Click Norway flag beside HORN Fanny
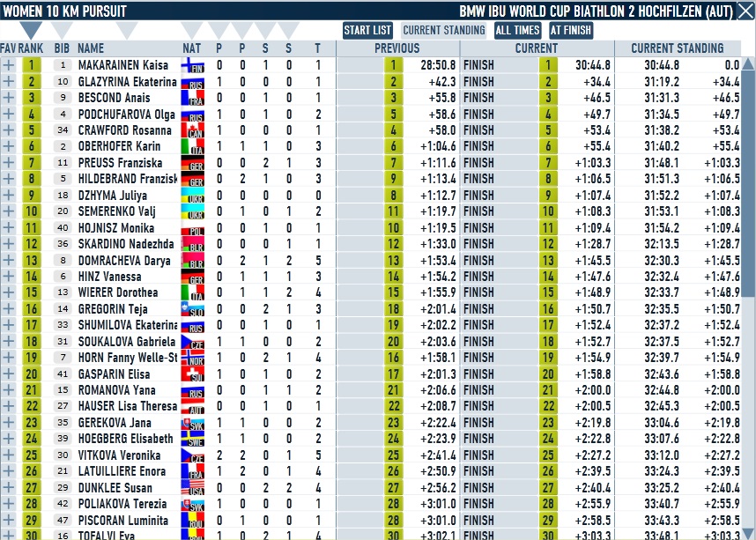756x540 pixels. coord(192,358)
